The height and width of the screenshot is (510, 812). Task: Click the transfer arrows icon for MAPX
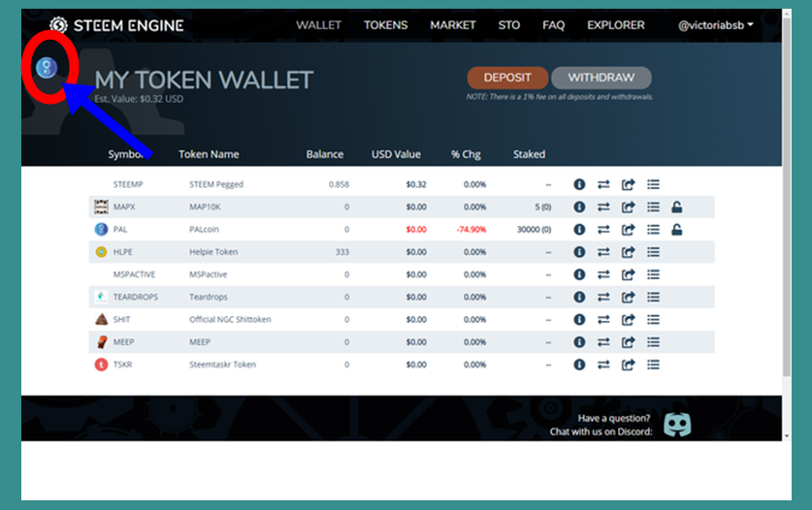603,207
